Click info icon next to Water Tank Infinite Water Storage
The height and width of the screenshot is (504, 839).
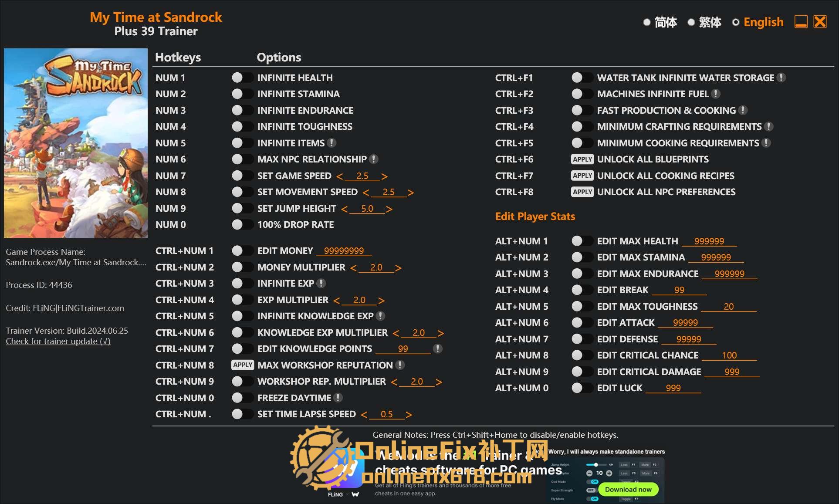781,78
